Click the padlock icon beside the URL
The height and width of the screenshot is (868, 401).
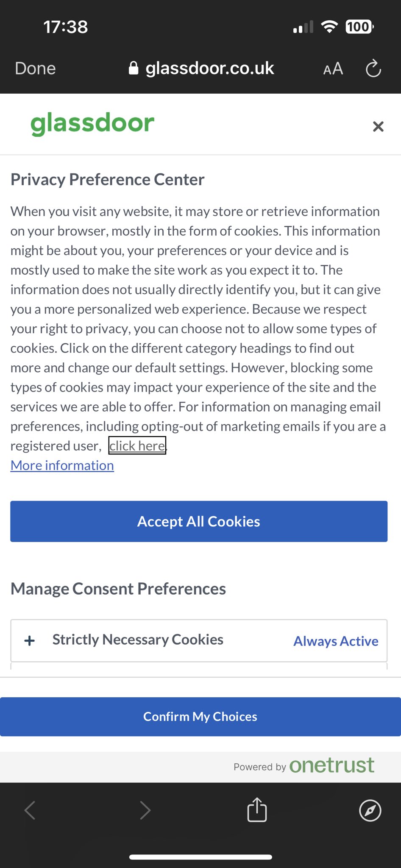click(x=134, y=68)
